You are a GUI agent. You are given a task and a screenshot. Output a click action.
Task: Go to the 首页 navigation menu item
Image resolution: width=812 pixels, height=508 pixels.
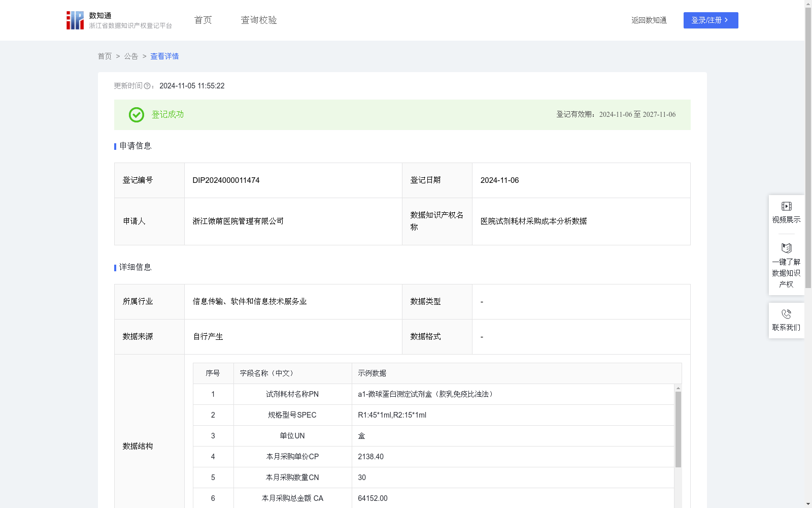(203, 20)
